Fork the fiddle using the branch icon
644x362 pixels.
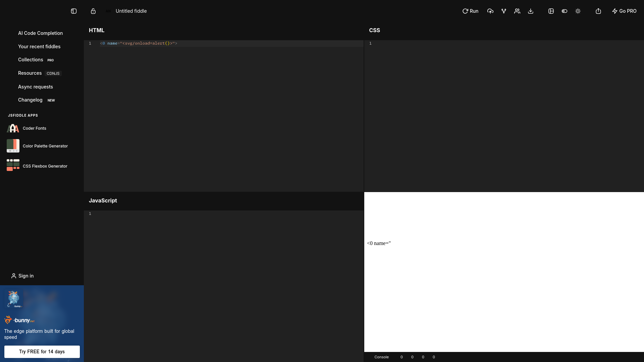tap(503, 11)
